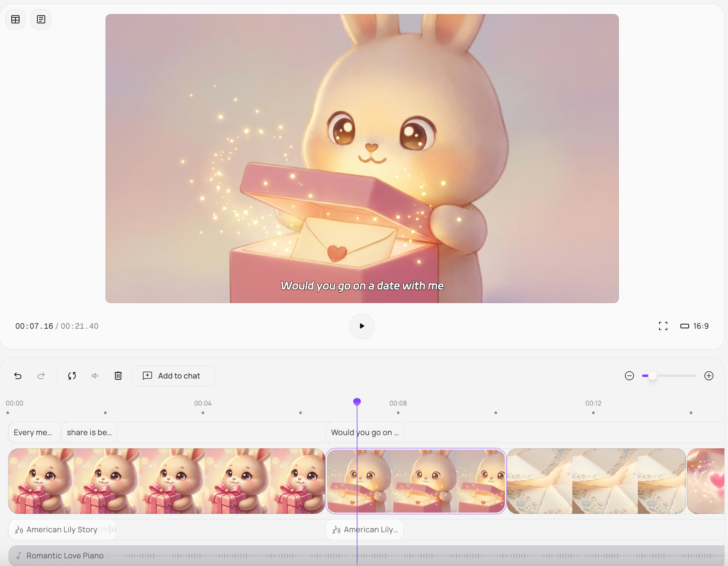Click the timeline zoom slider handle
Image resolution: width=728 pixels, height=566 pixels.
coord(653,376)
